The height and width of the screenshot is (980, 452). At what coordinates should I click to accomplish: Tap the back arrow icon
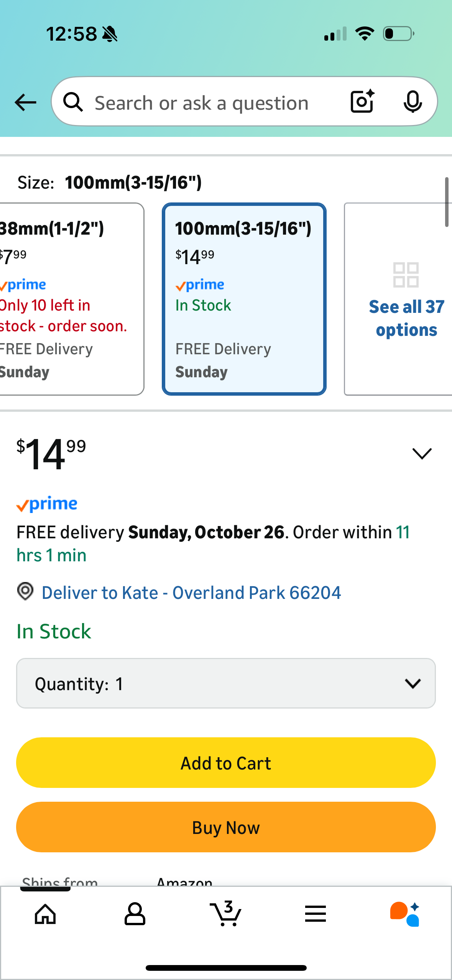tap(25, 102)
